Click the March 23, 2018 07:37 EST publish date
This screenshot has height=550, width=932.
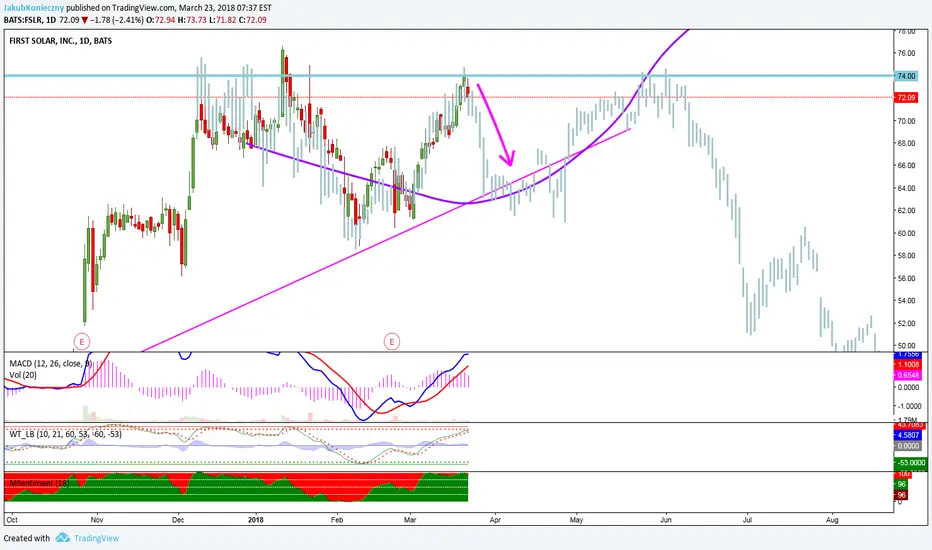coord(225,8)
